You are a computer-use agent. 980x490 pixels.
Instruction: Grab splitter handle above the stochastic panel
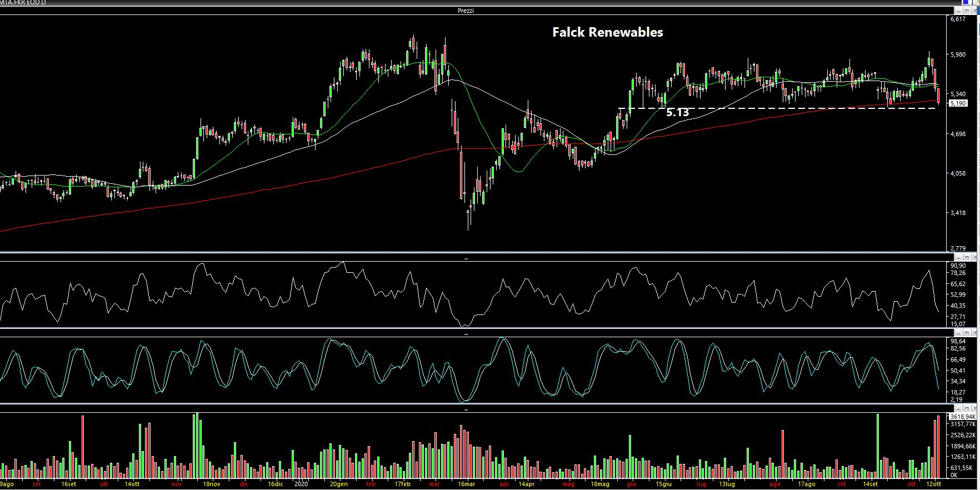pos(466,334)
